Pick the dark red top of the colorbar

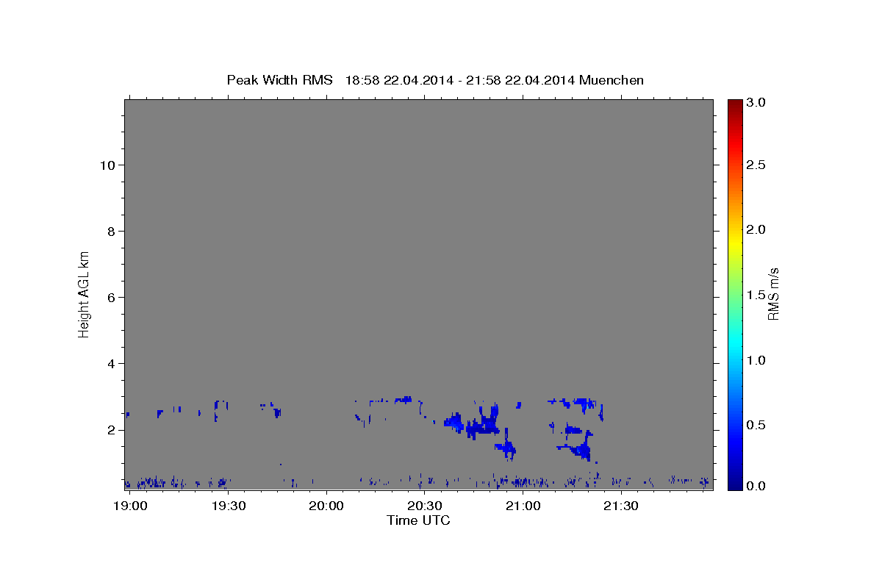[734, 103]
